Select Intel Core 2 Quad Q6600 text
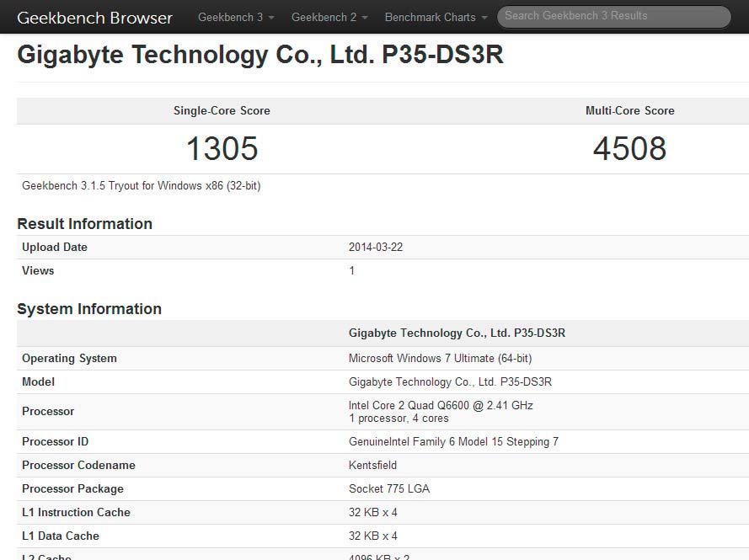 tap(441, 405)
